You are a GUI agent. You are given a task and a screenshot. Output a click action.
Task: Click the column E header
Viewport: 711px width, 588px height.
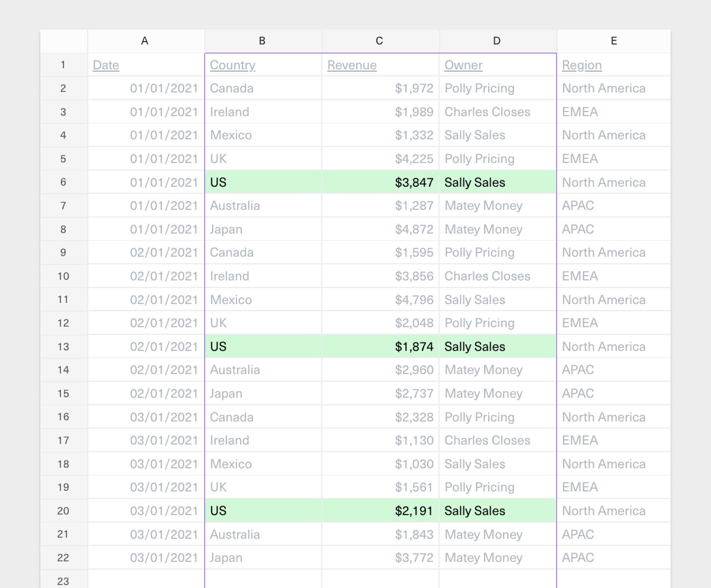(x=614, y=41)
